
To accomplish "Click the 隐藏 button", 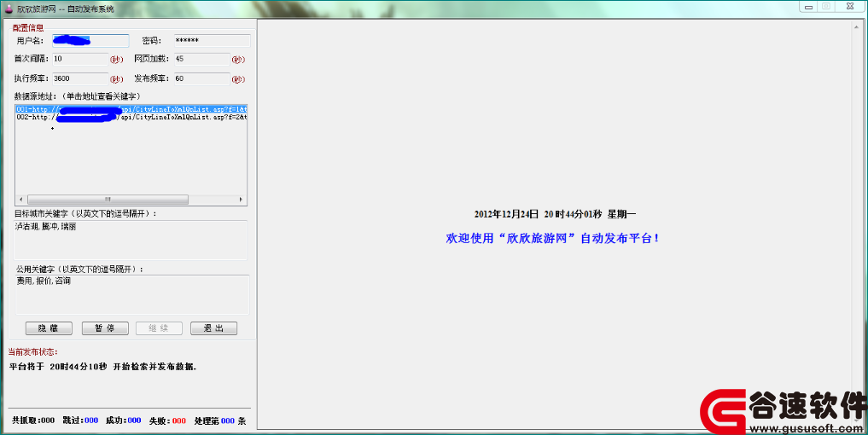I will [49, 328].
